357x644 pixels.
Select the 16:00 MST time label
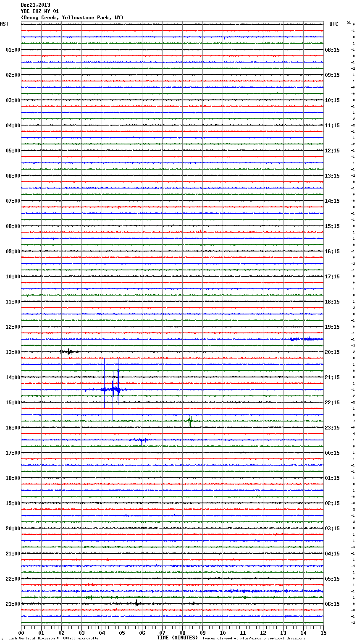point(13,428)
